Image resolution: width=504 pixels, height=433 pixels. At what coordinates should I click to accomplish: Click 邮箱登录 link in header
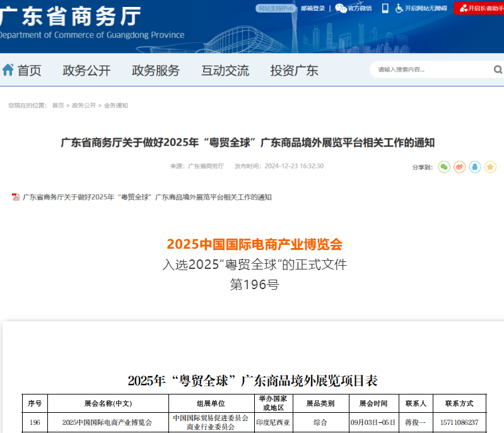tap(313, 8)
